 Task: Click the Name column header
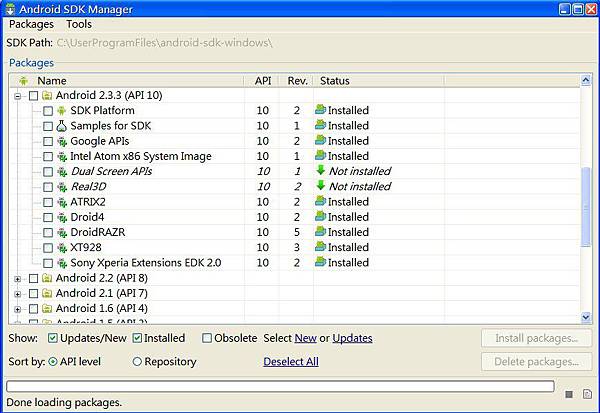pyautogui.click(x=126, y=81)
